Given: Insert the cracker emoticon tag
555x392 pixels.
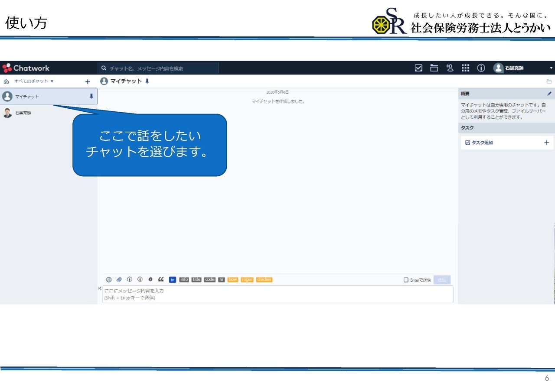Looking at the screenshot, I should 264,280.
